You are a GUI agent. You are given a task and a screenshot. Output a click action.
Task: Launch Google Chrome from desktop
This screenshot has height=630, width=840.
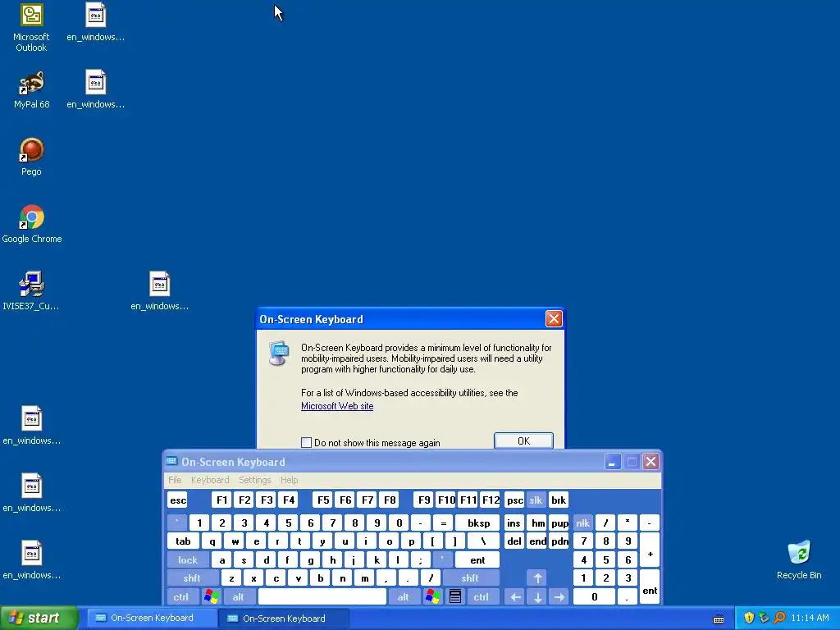(x=32, y=224)
